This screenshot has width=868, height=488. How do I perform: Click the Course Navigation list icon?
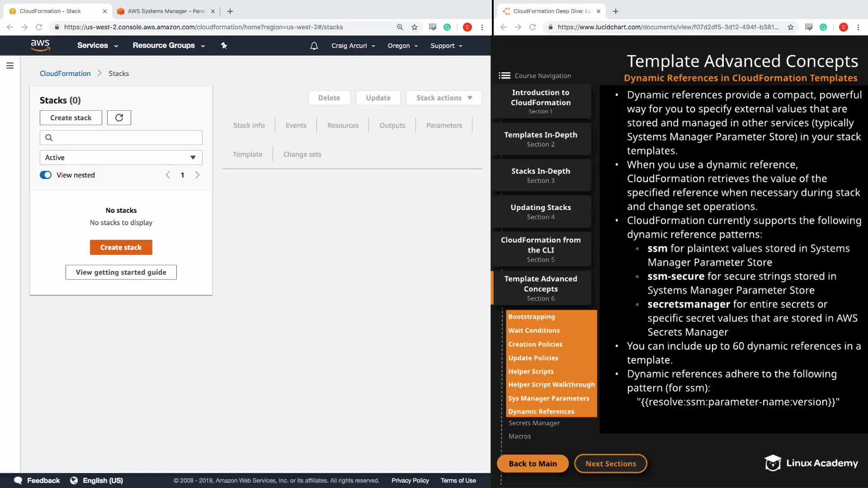point(505,75)
